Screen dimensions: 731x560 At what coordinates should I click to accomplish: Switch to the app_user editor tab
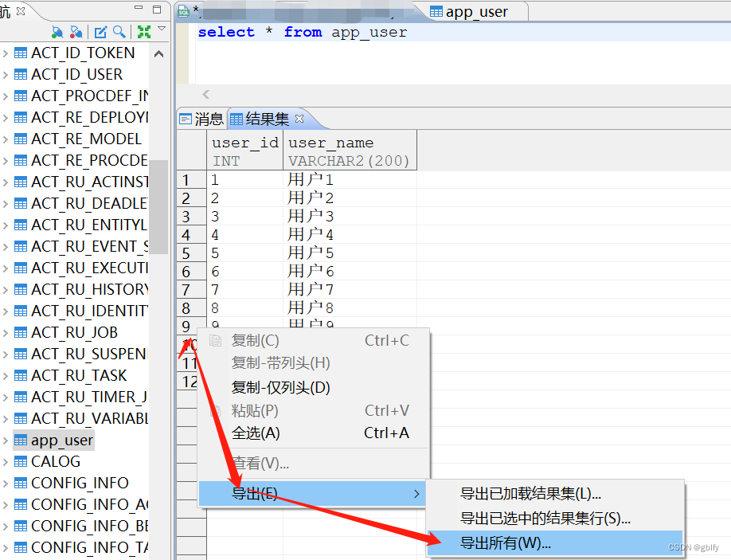pyautogui.click(x=476, y=12)
